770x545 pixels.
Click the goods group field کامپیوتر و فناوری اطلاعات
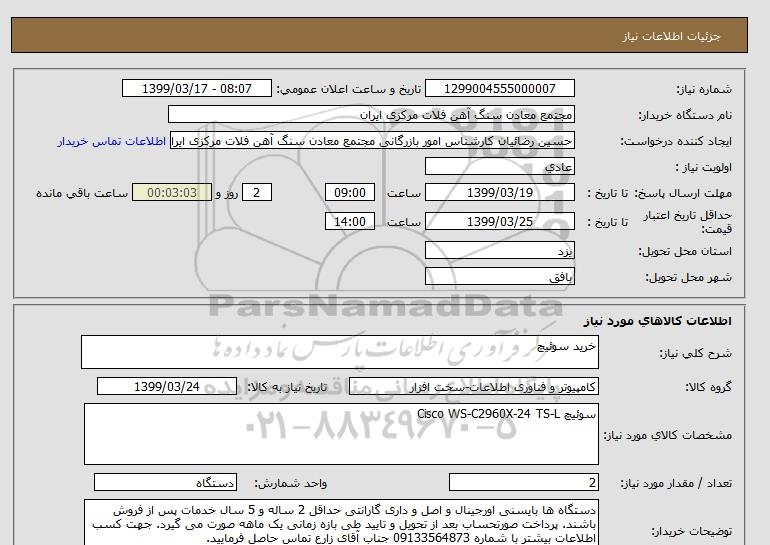(x=474, y=386)
